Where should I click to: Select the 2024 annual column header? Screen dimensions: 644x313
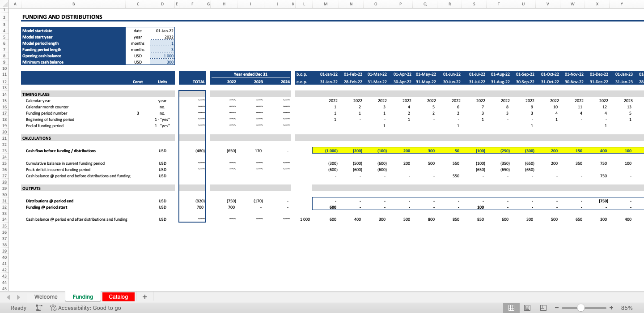click(x=278, y=82)
